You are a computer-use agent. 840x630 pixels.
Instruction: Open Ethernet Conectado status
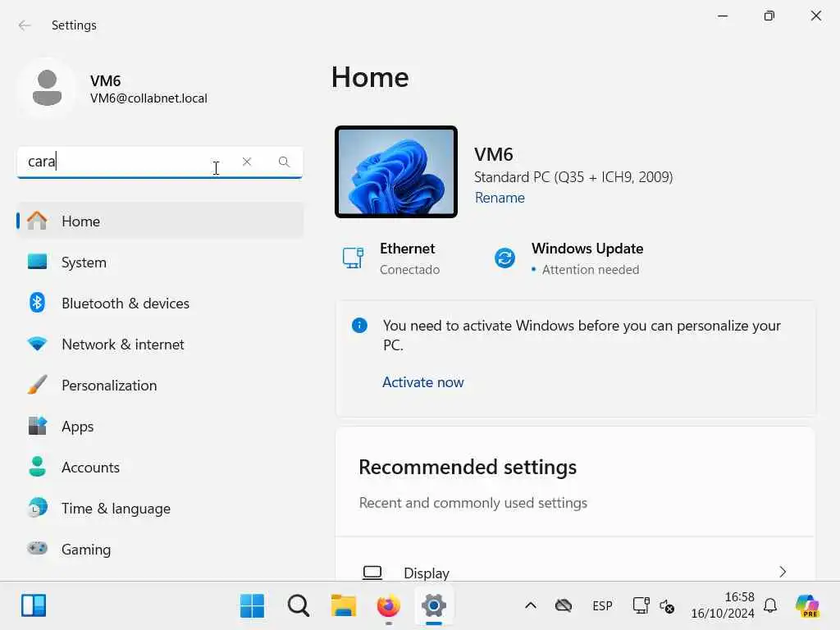391,258
